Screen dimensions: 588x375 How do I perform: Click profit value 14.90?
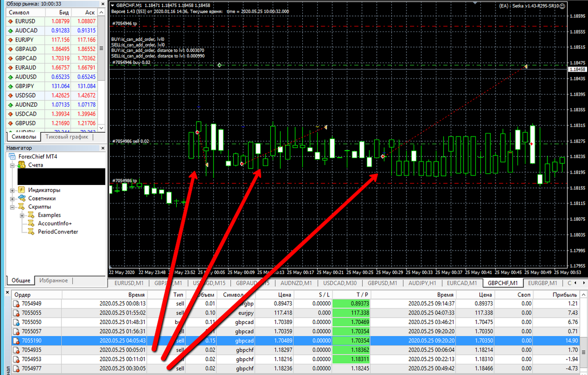(571, 341)
